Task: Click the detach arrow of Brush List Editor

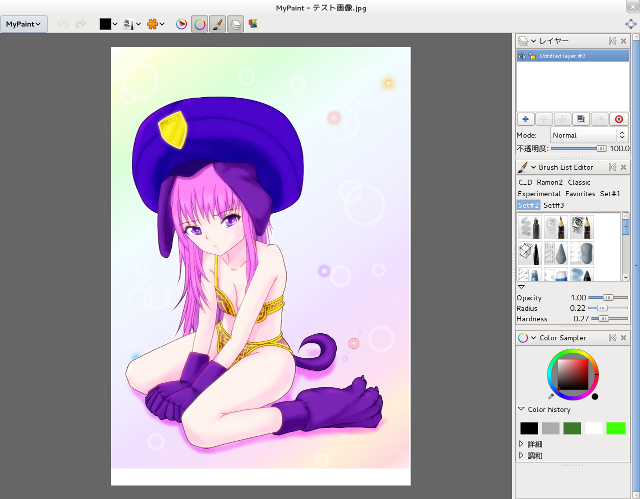Action: coord(612,167)
